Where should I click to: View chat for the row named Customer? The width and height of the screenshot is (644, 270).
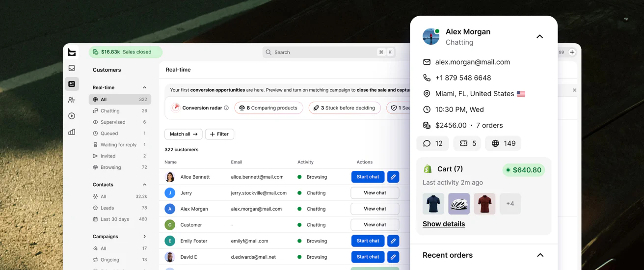click(375, 225)
